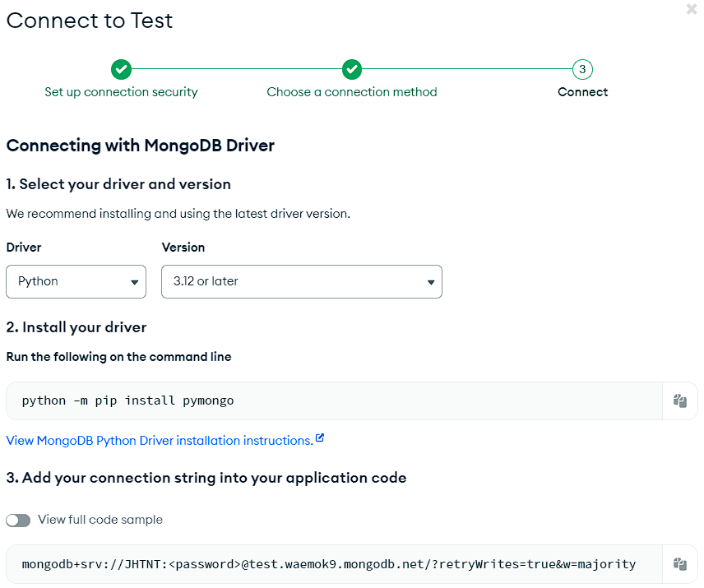Copy the mongodb+srv connection string

pyautogui.click(x=680, y=564)
